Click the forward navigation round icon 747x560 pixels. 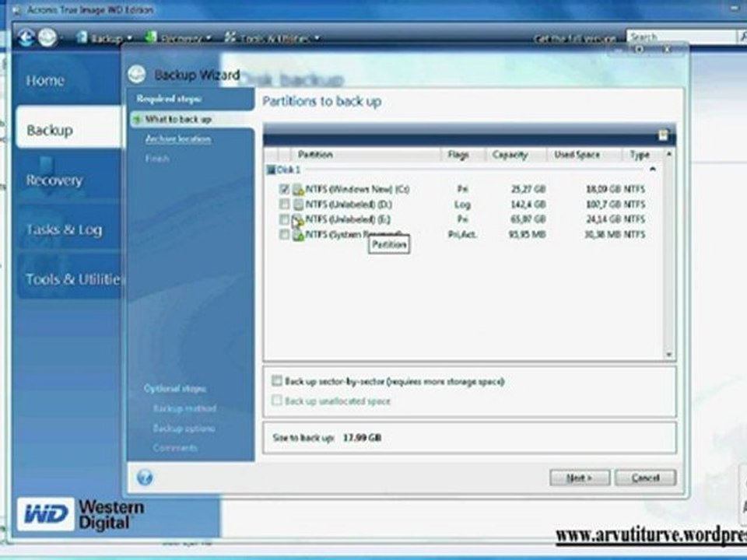pos(47,37)
